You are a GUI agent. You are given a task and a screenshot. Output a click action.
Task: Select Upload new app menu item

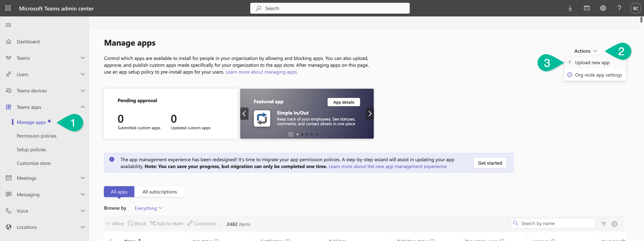click(595, 62)
